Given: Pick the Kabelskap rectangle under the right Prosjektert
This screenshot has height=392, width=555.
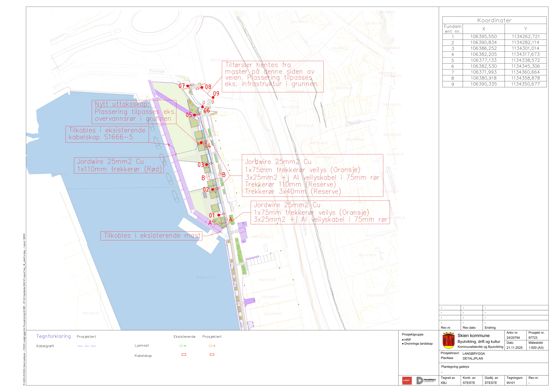Looking at the screenshot, I should click(212, 355).
